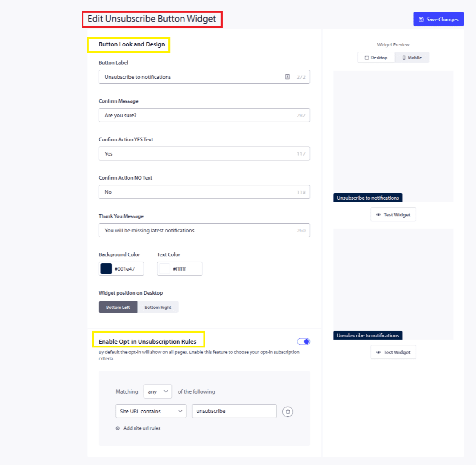Expand the 'Site URL contains' dropdown

coord(151,411)
